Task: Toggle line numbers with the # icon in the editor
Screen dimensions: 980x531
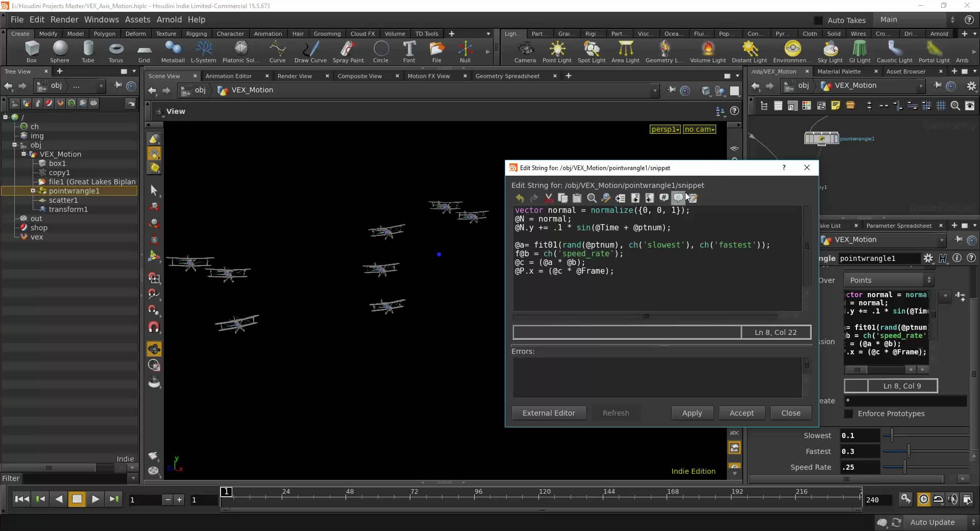Action: 663,199
